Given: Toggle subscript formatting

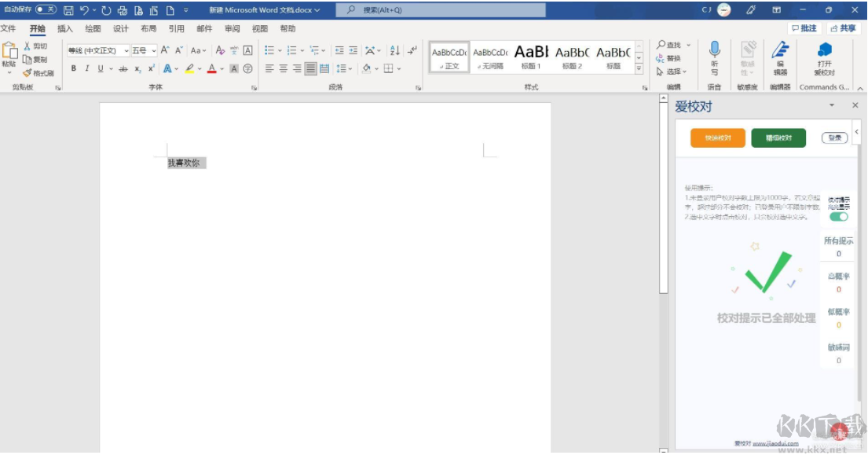Looking at the screenshot, I should coord(137,68).
